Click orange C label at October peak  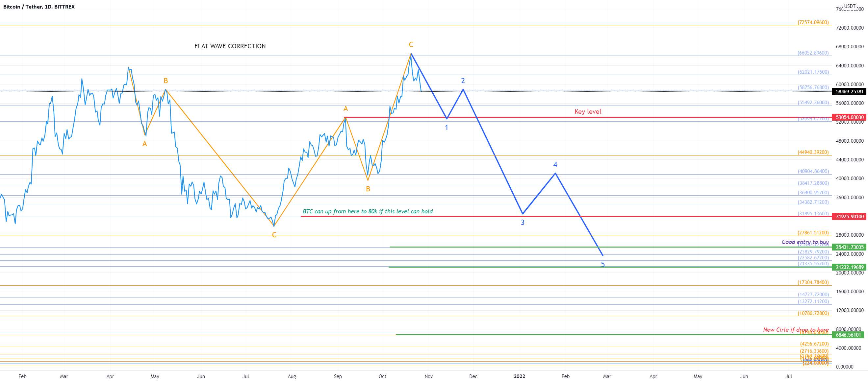pyautogui.click(x=411, y=44)
